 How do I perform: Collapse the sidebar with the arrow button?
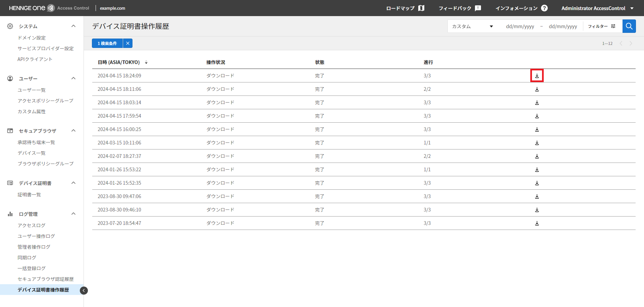pyautogui.click(x=84, y=291)
